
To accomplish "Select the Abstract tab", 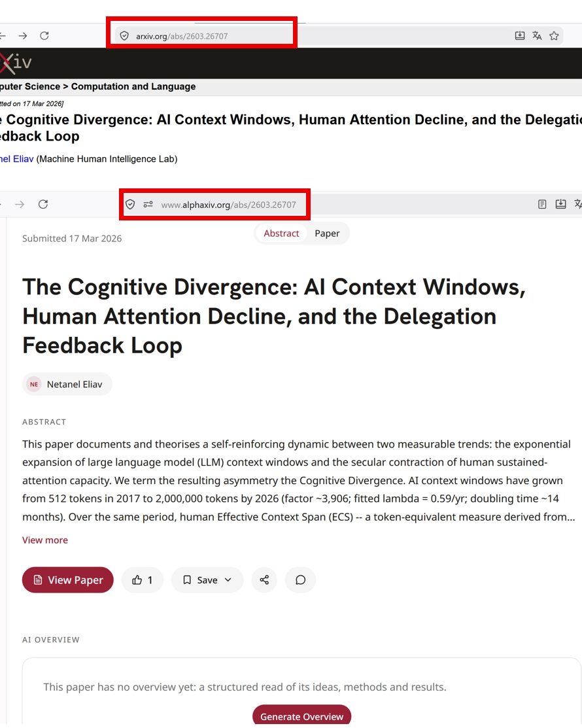I will (x=281, y=233).
